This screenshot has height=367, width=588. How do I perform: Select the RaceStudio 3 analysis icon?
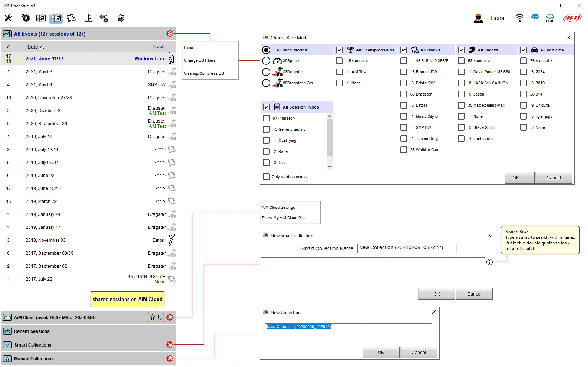pyautogui.click(x=56, y=18)
